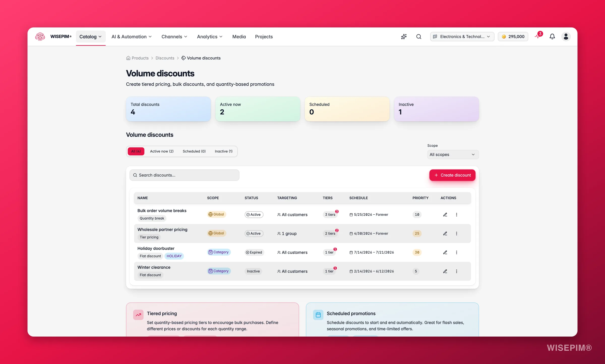The height and width of the screenshot is (364, 605).
Task: Select the Active now (2) filter tab
Action: (162, 151)
